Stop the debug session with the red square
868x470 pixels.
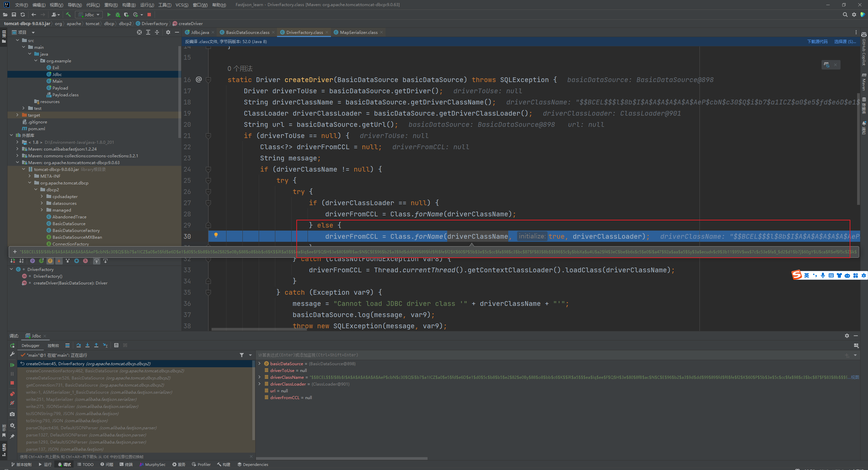12,383
